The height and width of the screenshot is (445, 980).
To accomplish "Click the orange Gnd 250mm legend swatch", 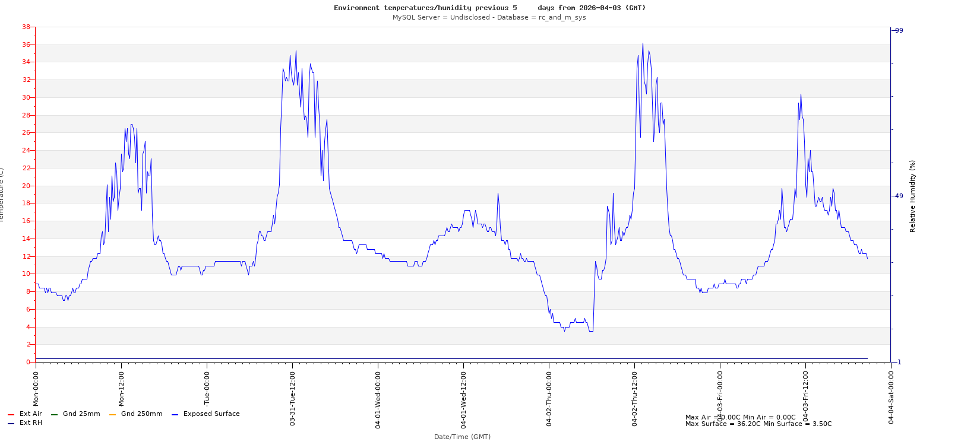I will pyautogui.click(x=112, y=415).
